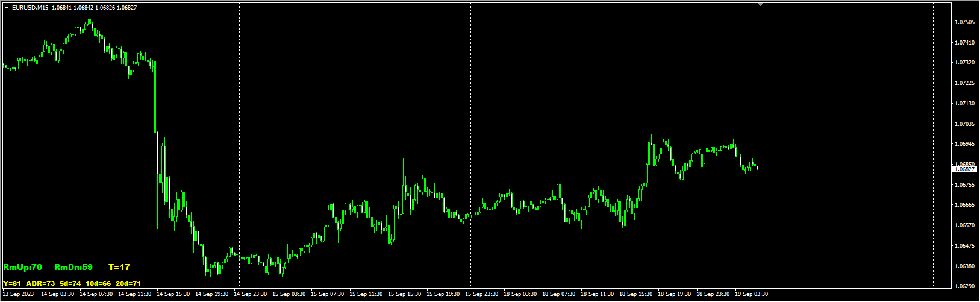Click the 14 Sep 23:30 time label

(251, 295)
